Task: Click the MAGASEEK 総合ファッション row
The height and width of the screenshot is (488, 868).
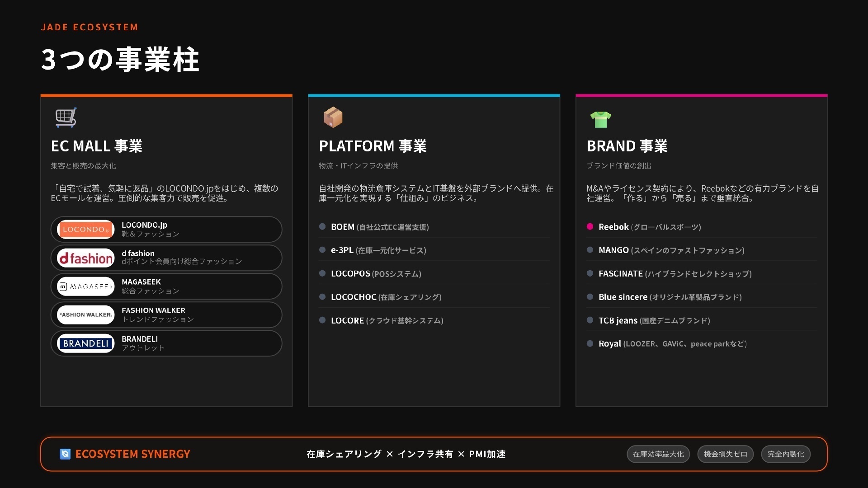Action: click(166, 286)
